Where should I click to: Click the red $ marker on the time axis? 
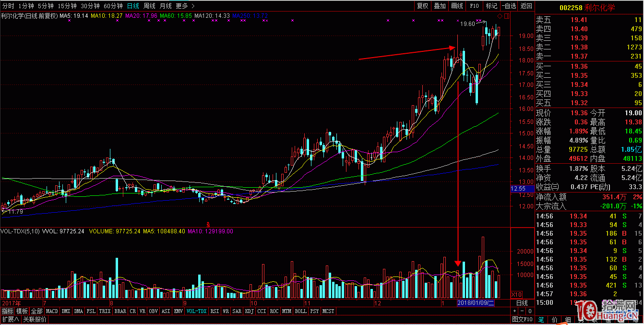coord(208,225)
